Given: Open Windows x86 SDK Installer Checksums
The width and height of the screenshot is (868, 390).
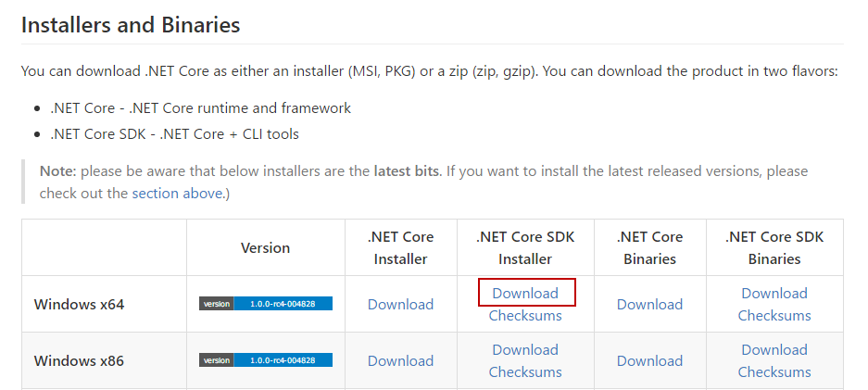Looking at the screenshot, I should point(525,371).
